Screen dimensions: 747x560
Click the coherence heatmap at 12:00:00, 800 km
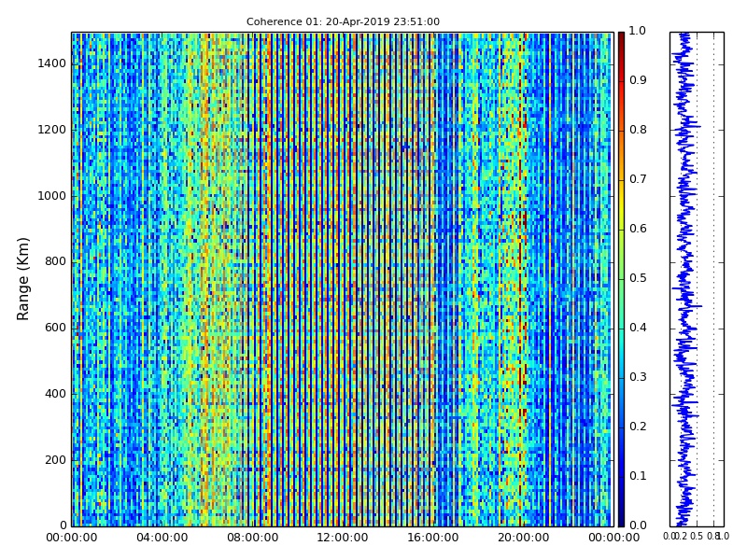click(x=343, y=262)
